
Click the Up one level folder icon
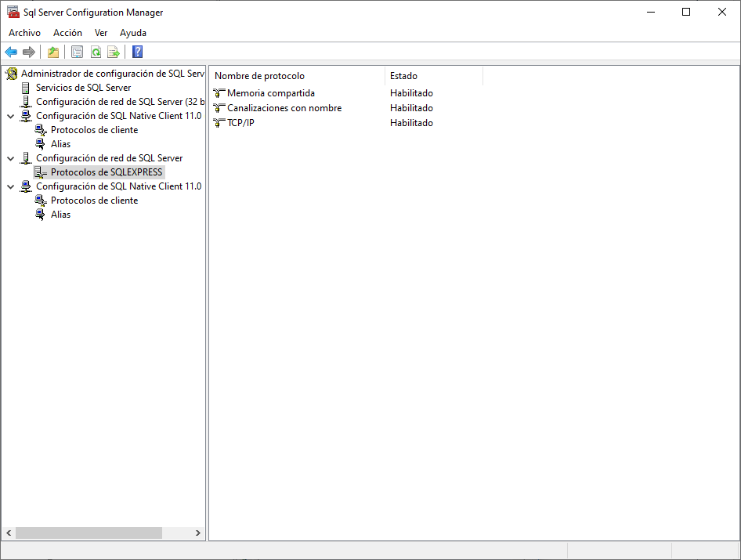pyautogui.click(x=52, y=52)
